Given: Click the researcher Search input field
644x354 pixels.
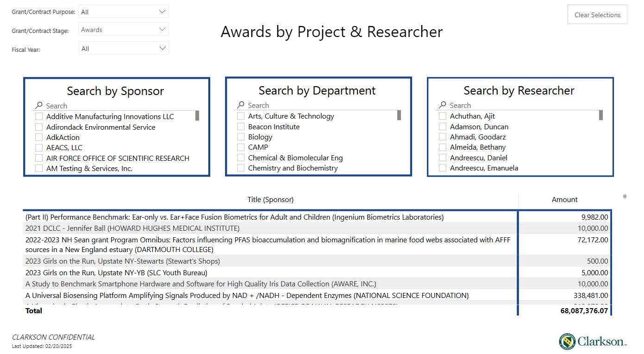Looking at the screenshot, I should [x=522, y=105].
